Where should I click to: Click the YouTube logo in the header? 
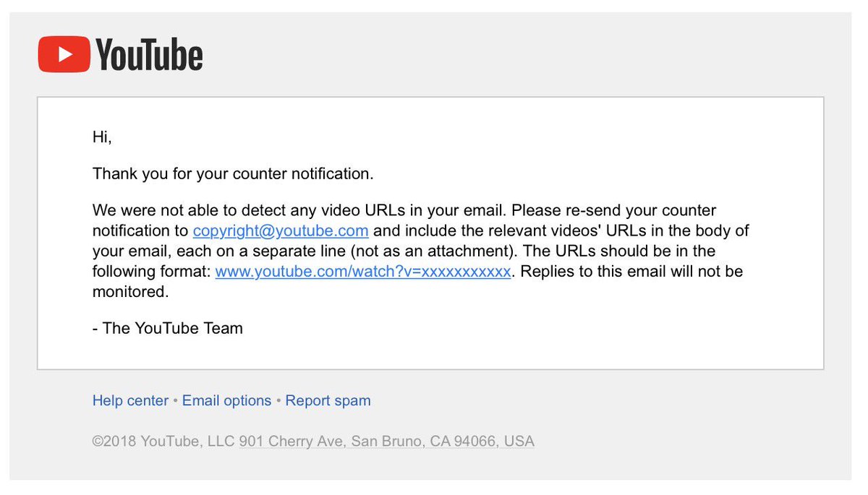coord(120,55)
